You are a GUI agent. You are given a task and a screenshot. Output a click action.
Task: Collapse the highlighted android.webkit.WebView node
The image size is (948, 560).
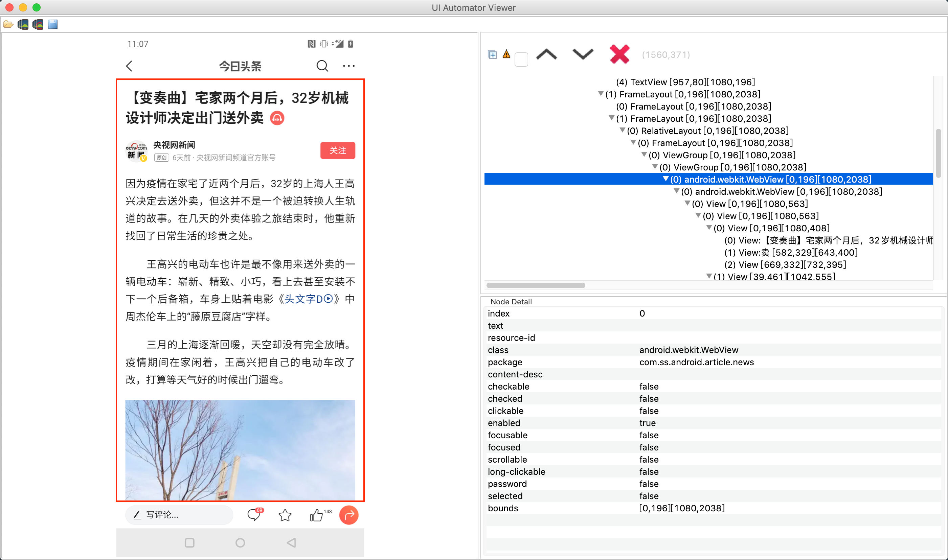(x=666, y=179)
